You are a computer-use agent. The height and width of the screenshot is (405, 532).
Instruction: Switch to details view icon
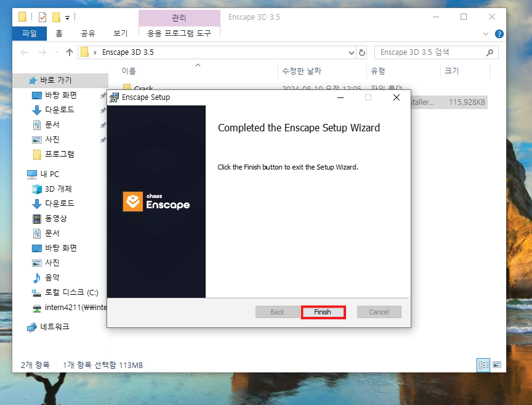point(483,366)
